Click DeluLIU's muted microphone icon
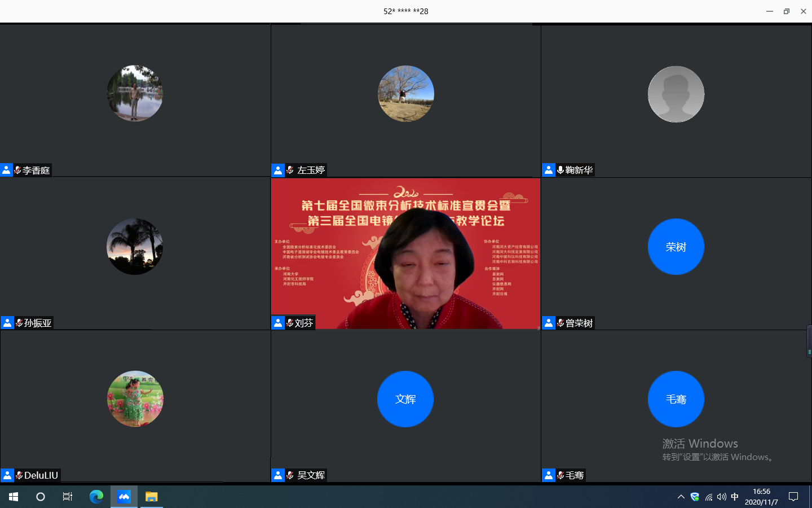This screenshot has width=812, height=508. pos(19,475)
